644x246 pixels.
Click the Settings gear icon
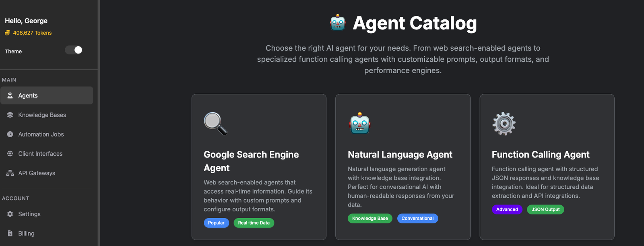tap(10, 214)
